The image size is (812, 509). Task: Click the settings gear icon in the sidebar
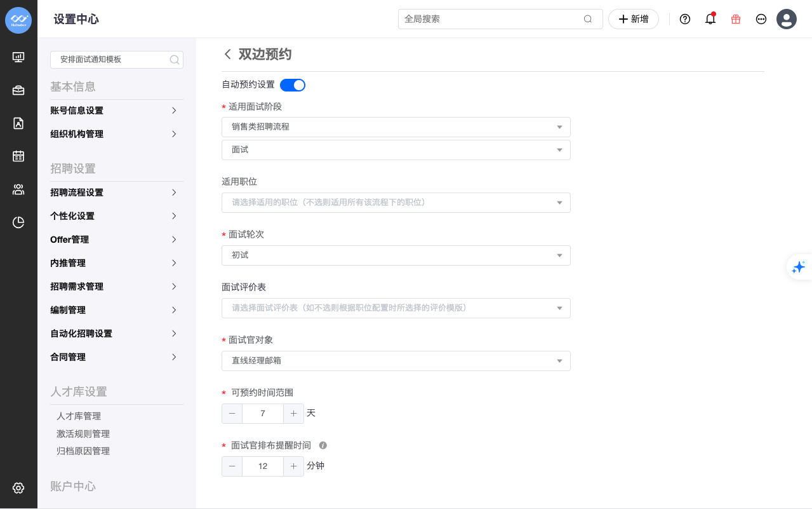(x=18, y=488)
